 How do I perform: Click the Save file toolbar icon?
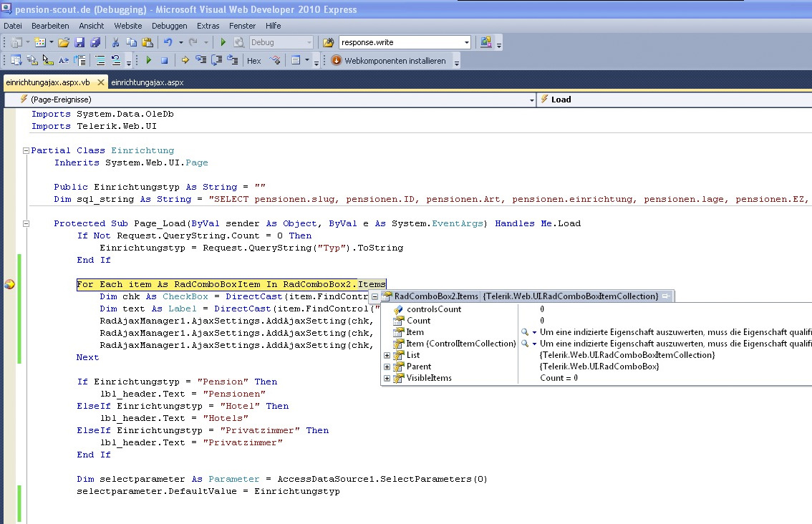[79, 42]
